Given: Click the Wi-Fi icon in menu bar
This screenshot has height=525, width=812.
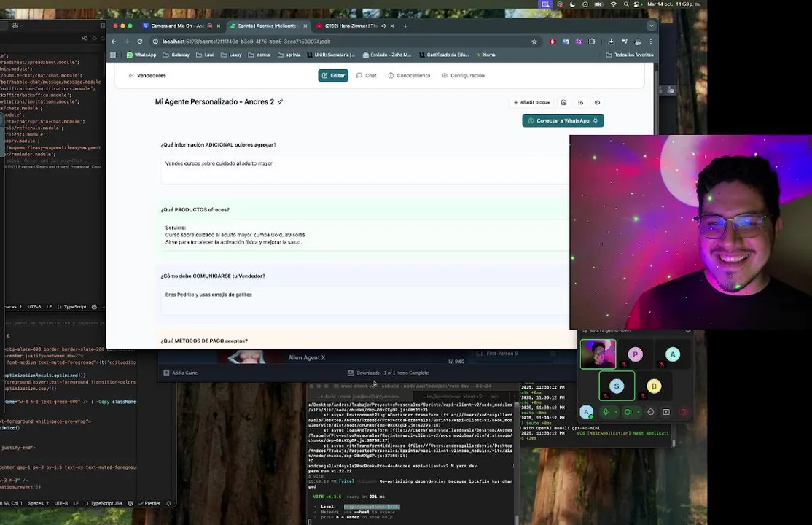Looking at the screenshot, I should 614,4.
